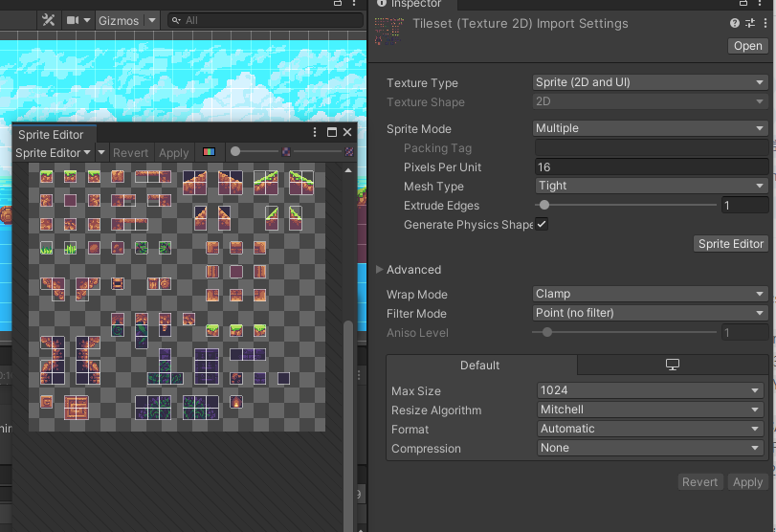Open the Resize Algorithm dropdown
The image size is (776, 532).
point(650,410)
